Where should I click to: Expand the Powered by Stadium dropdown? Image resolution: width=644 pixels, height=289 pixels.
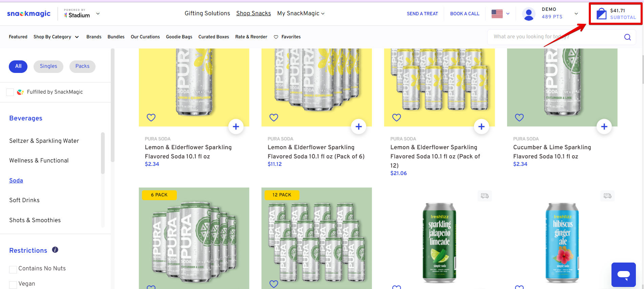(98, 14)
